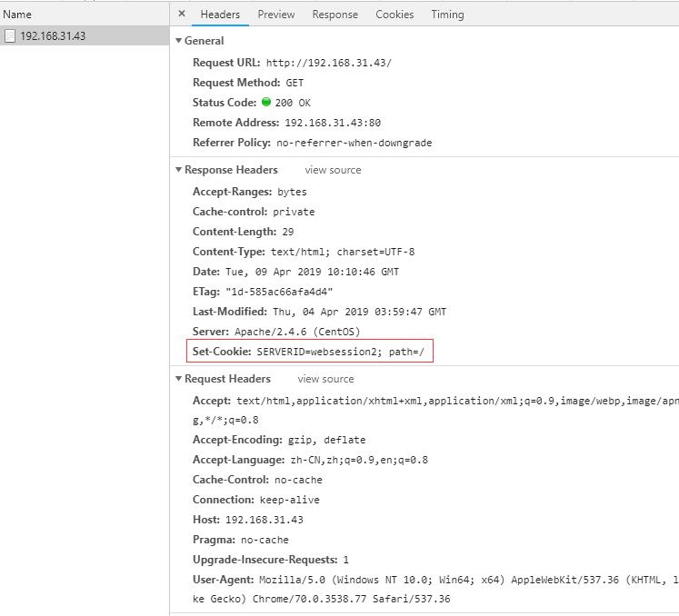Switch to the Headers tab
The width and height of the screenshot is (679, 616).
(220, 15)
